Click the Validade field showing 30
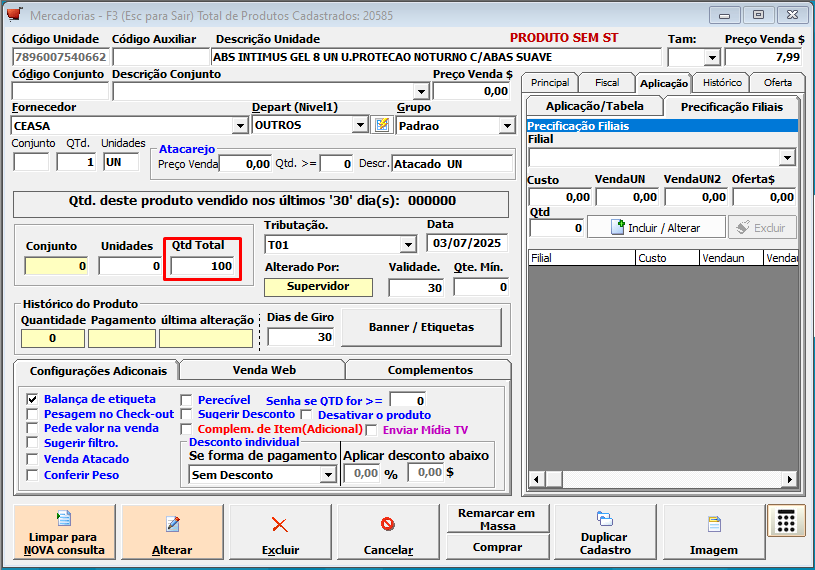The height and width of the screenshot is (570, 815). pyautogui.click(x=416, y=287)
